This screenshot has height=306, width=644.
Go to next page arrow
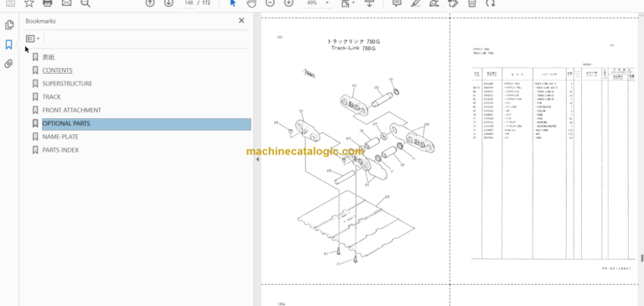[169, 3]
